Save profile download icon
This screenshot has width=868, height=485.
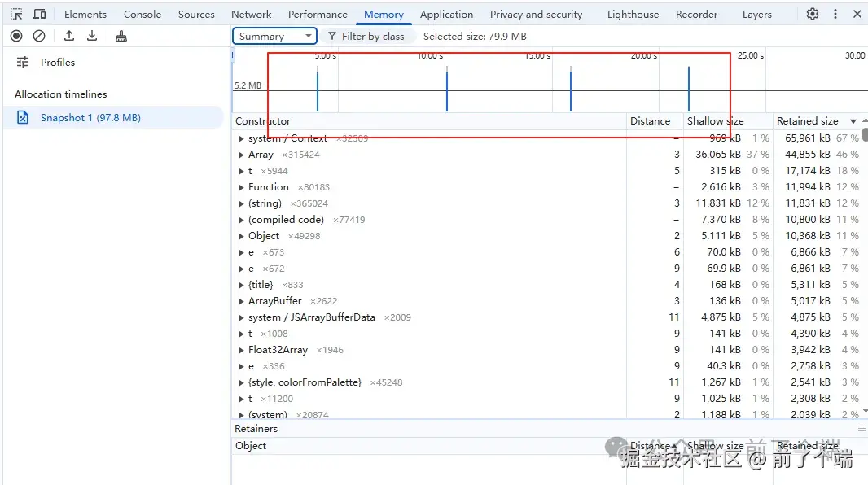(92, 36)
